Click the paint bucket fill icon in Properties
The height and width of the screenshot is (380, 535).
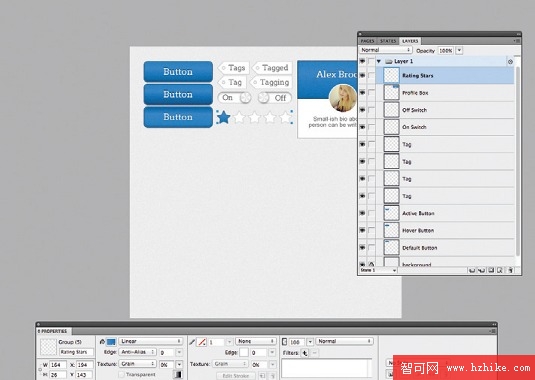pyautogui.click(x=102, y=341)
